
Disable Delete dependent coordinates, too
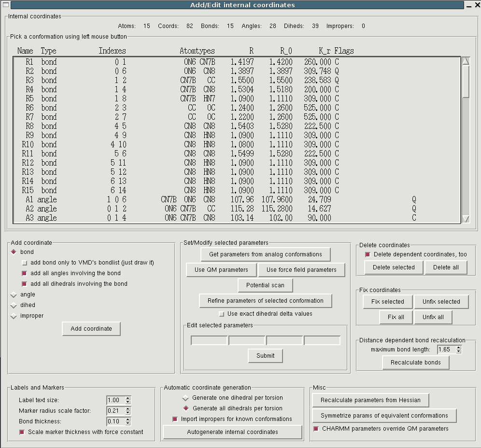pos(368,254)
